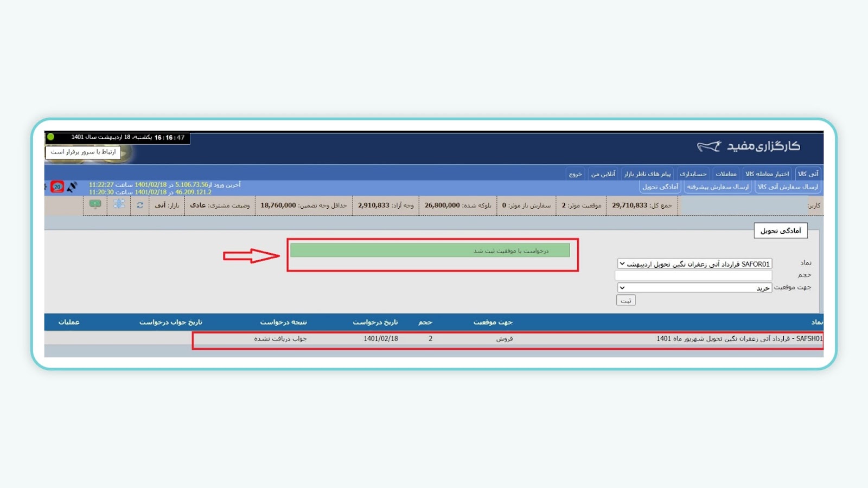Click the حجم column header
This screenshot has width=868, height=488.
pos(425,322)
